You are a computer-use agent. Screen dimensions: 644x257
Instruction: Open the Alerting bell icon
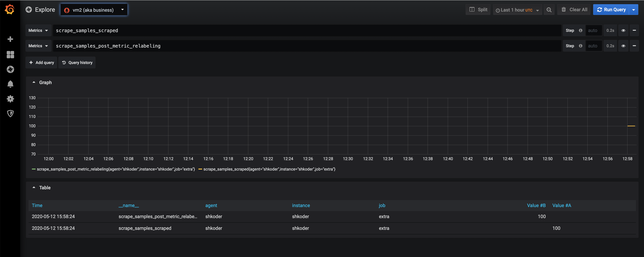click(10, 84)
